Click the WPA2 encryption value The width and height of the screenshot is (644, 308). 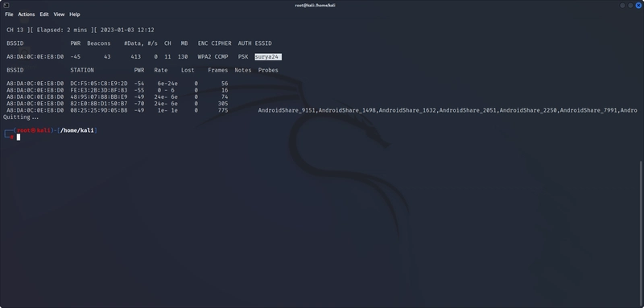[204, 56]
